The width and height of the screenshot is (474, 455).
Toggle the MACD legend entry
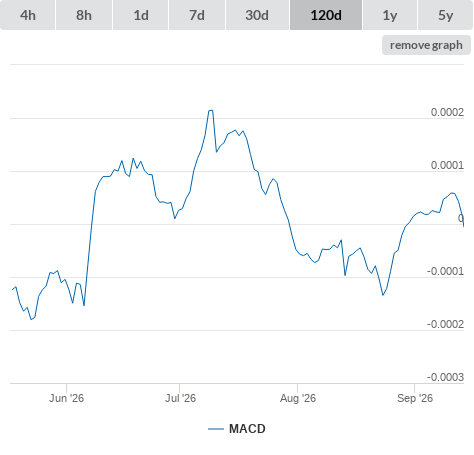(x=237, y=429)
